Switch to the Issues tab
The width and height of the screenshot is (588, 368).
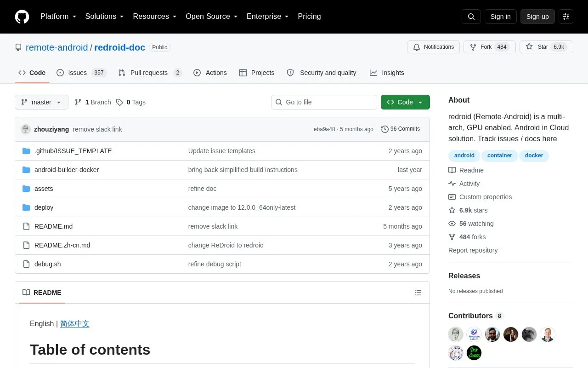click(x=81, y=73)
